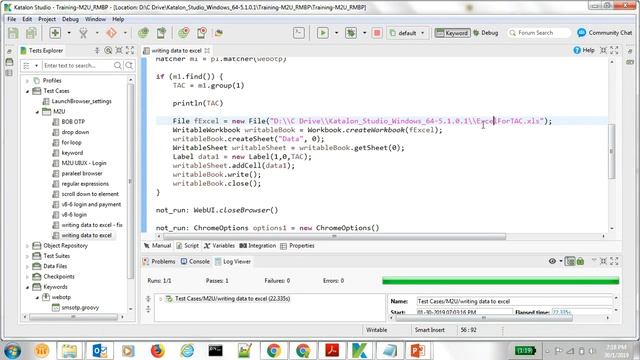Click the Windows Start button
640x360 pixels.
[12, 351]
